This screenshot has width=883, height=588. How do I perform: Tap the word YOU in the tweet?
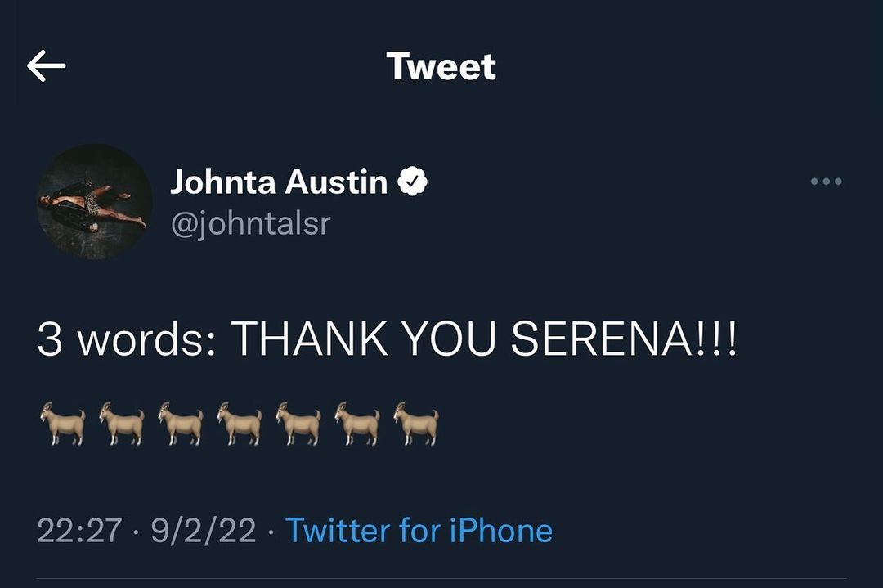[450, 339]
